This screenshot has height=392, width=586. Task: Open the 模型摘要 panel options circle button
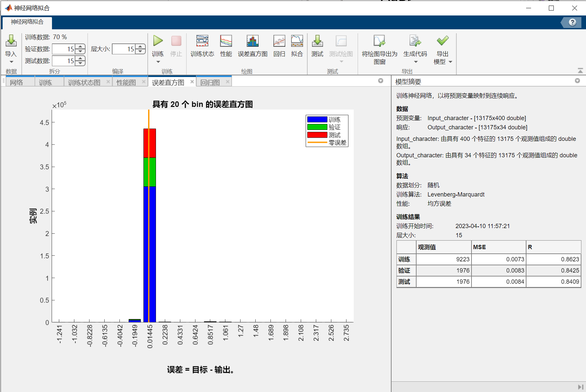pyautogui.click(x=577, y=81)
